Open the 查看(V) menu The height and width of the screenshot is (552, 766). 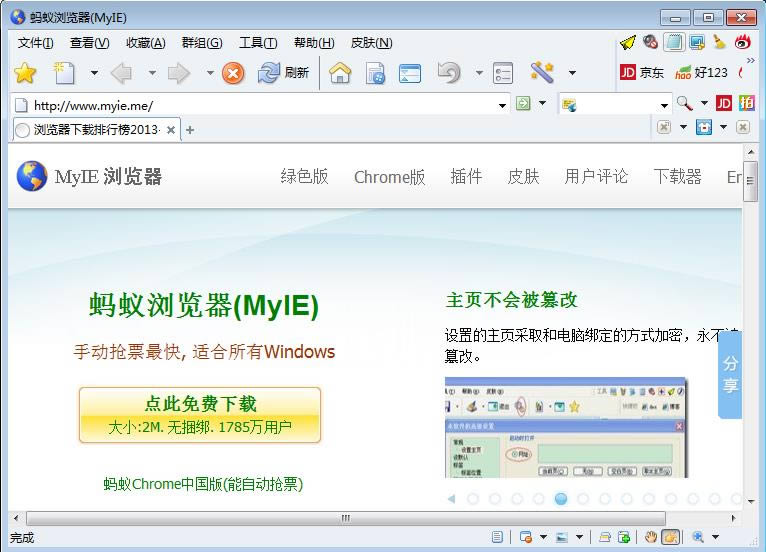tap(89, 43)
